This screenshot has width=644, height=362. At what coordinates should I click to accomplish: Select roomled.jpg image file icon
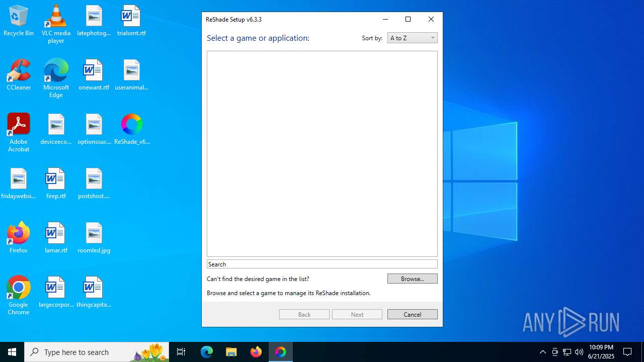coord(94,238)
